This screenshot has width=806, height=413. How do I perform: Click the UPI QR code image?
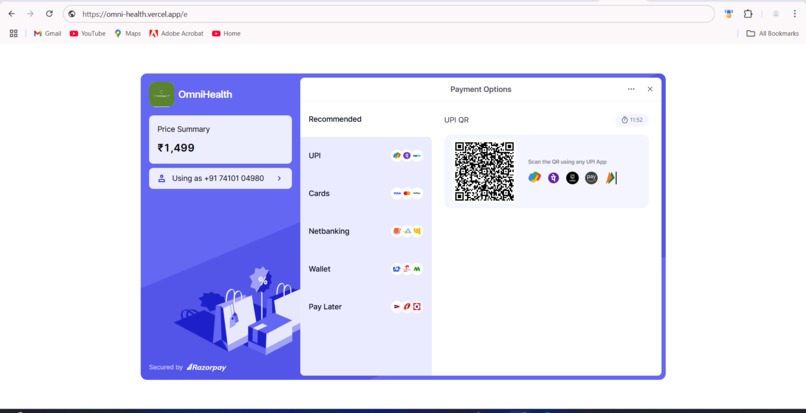484,171
